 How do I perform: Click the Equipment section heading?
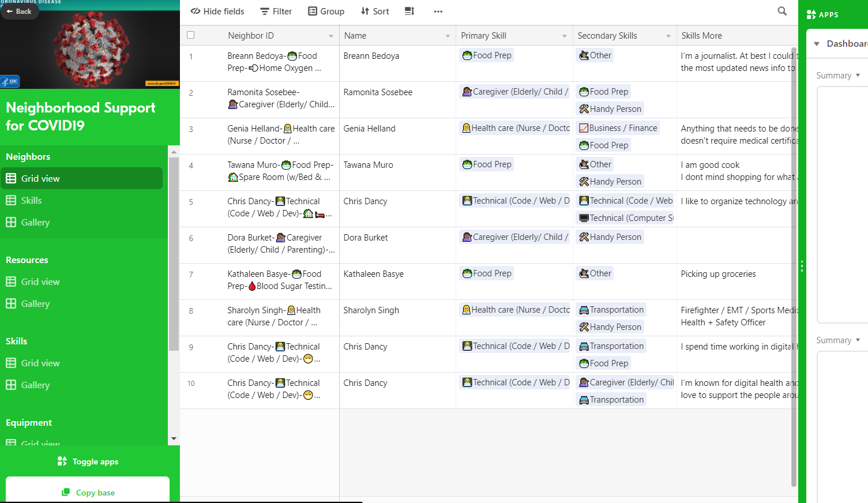click(29, 423)
